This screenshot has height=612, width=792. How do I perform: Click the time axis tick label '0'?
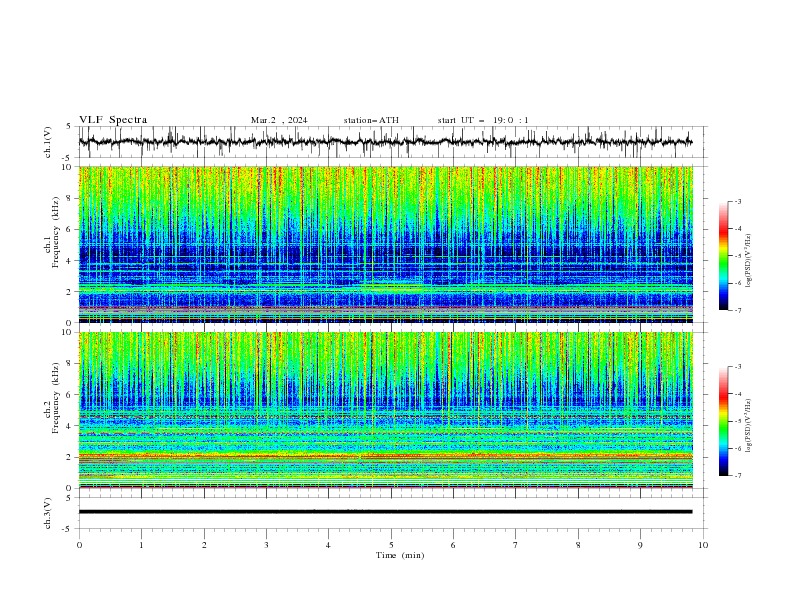point(79,545)
